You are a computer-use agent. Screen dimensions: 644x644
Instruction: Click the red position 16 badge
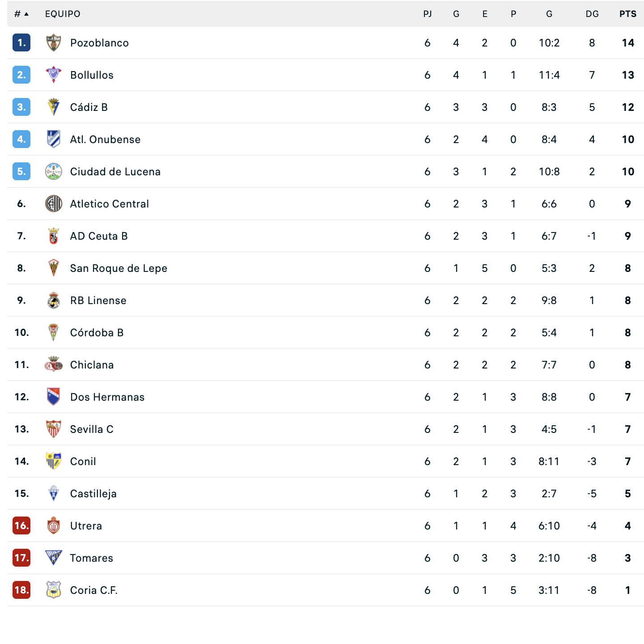pos(21,526)
